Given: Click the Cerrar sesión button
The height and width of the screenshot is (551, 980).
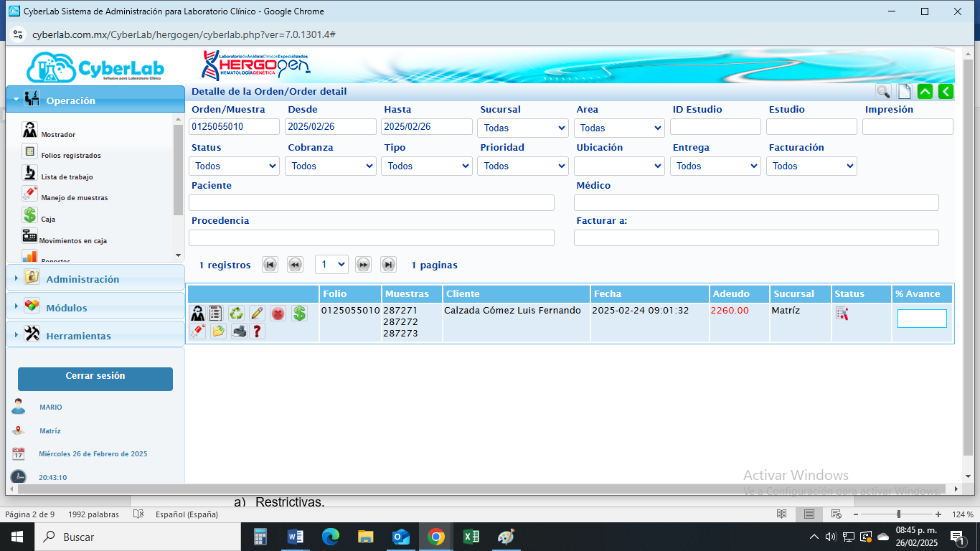Looking at the screenshot, I should click(95, 377).
